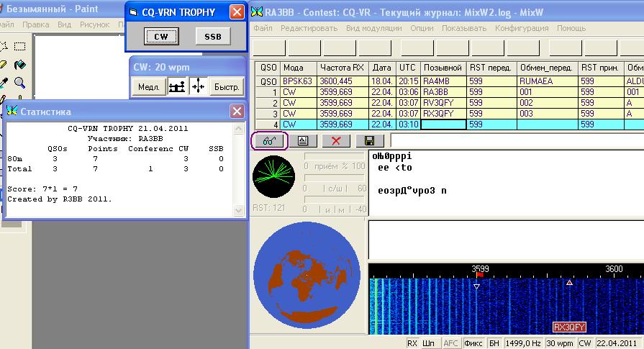This screenshot has width=644, height=349.
Task: Toggle the RX indicator in status bar
Action: point(412,343)
